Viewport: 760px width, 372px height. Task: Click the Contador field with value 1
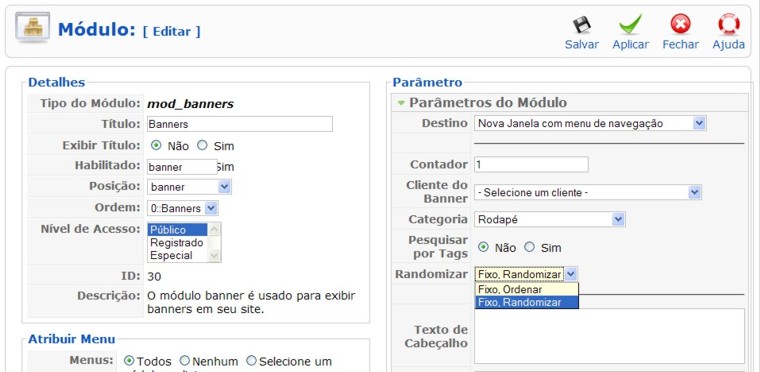(531, 164)
